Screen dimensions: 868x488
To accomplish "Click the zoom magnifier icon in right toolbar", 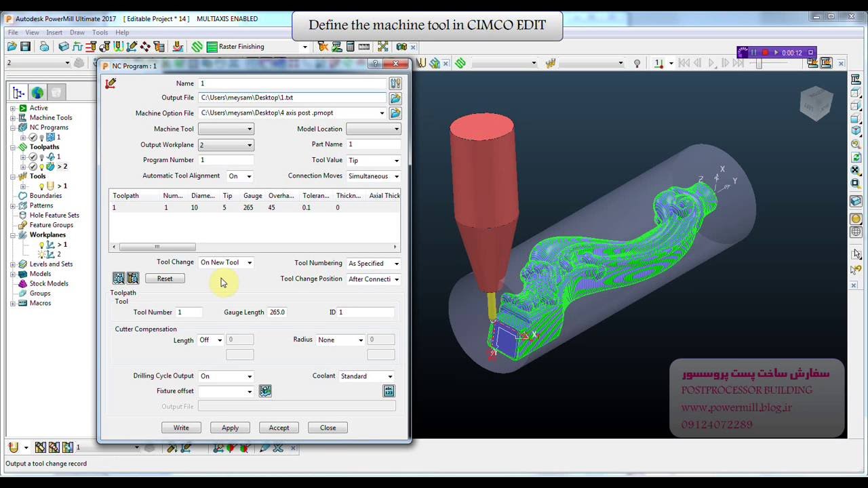I will click(856, 144).
